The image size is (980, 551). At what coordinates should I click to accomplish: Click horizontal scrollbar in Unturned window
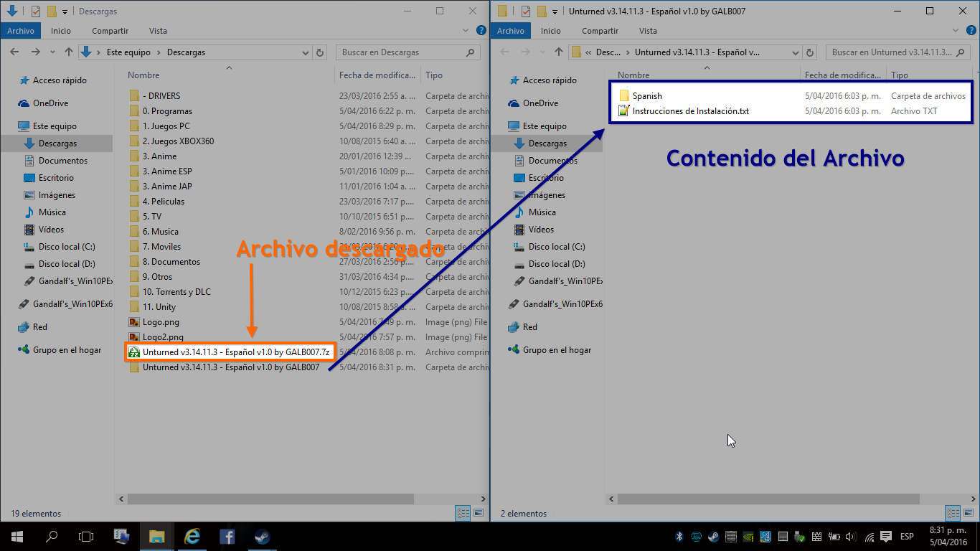click(768, 499)
